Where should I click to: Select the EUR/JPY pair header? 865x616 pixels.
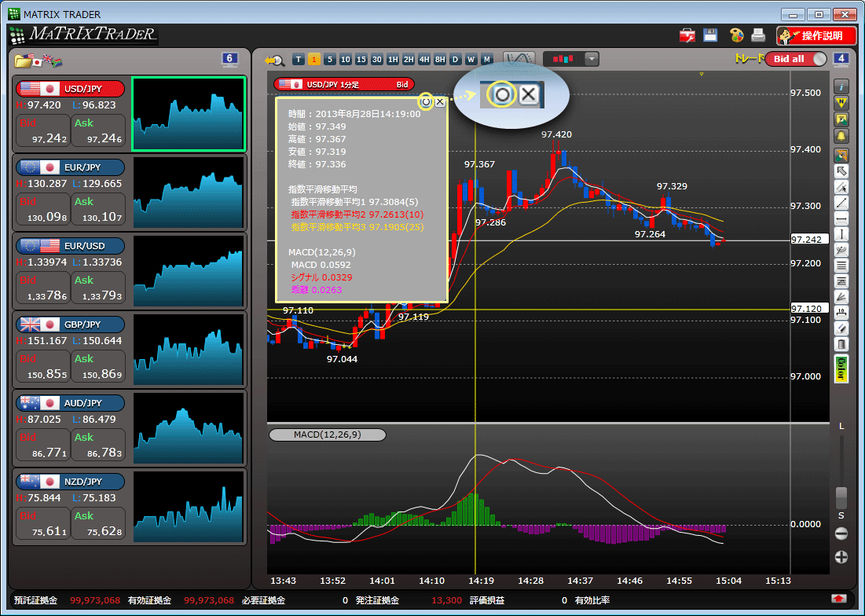click(x=70, y=167)
